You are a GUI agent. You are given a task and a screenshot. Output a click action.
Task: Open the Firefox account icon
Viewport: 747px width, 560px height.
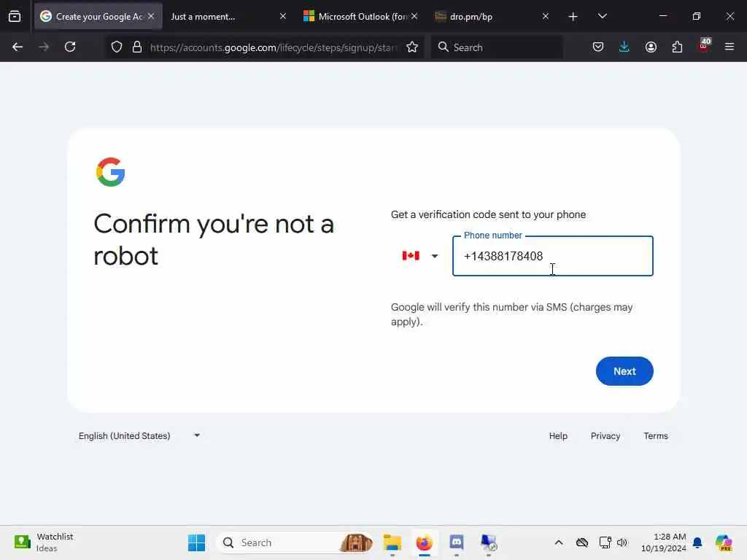[x=651, y=47]
